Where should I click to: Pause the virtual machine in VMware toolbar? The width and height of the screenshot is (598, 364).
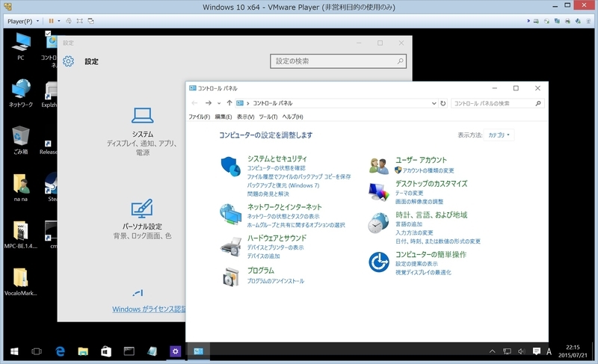point(51,21)
